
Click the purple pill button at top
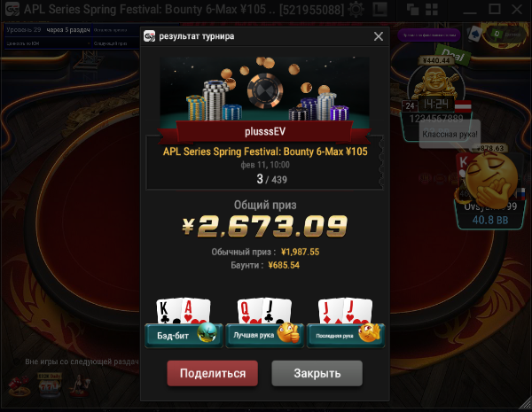coord(429,35)
